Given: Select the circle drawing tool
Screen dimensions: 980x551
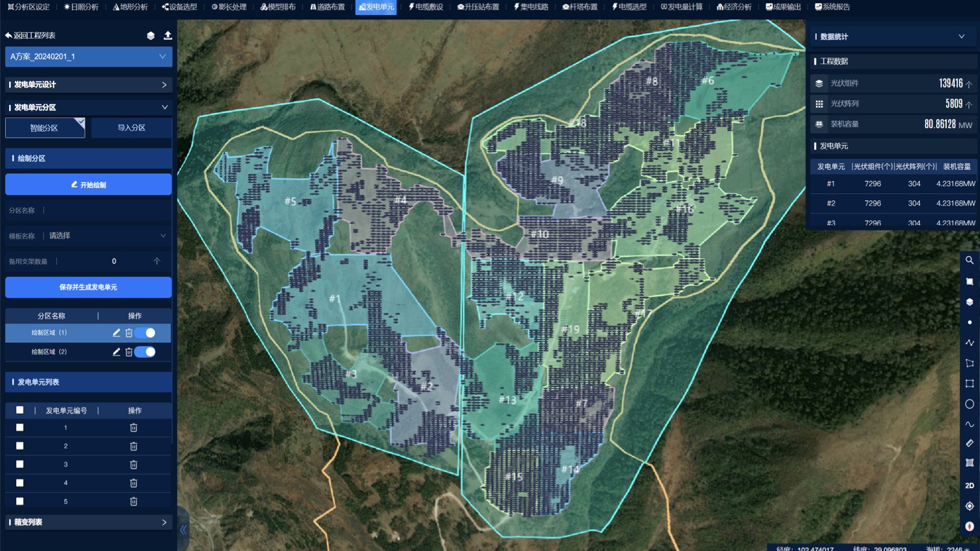Looking at the screenshot, I should (x=970, y=403).
